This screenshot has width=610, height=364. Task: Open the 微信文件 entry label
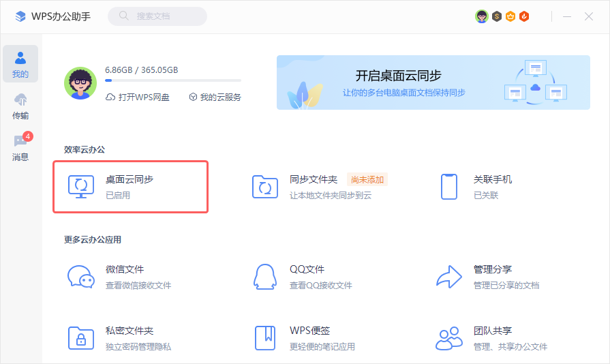click(125, 269)
